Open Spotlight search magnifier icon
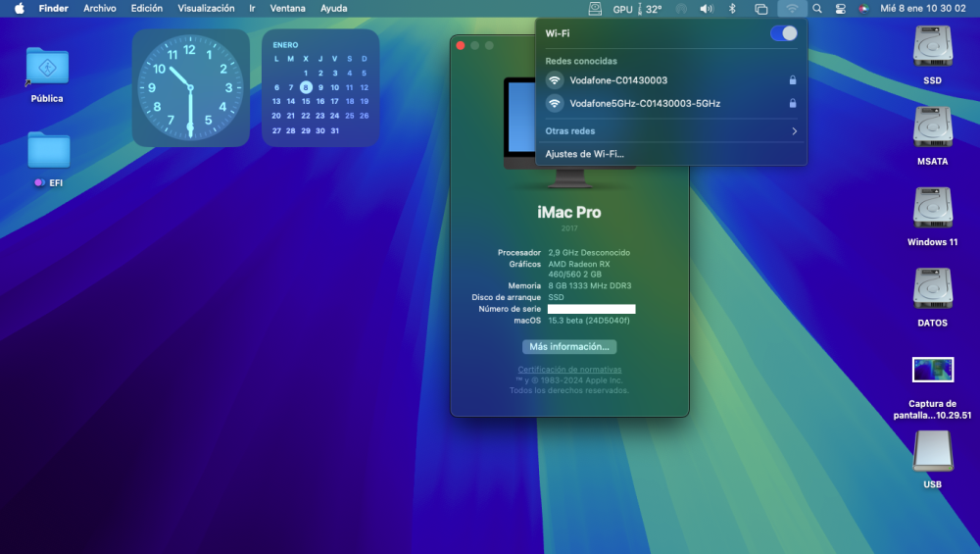The height and width of the screenshot is (554, 980). [817, 9]
